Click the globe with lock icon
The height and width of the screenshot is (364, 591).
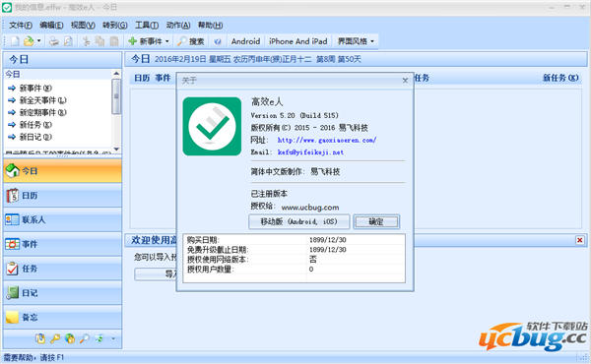pyautogui.click(x=70, y=338)
